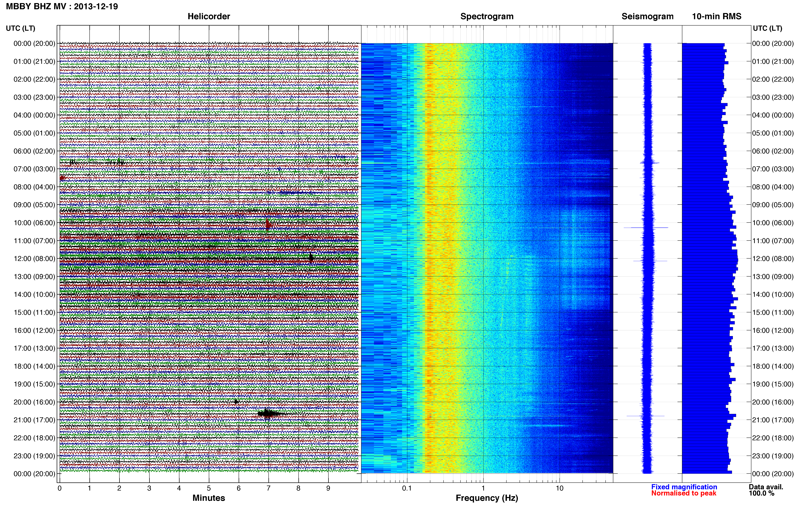This screenshot has width=812, height=508.
Task: Click the '9' tick on Minutes axis
Action: (328, 488)
